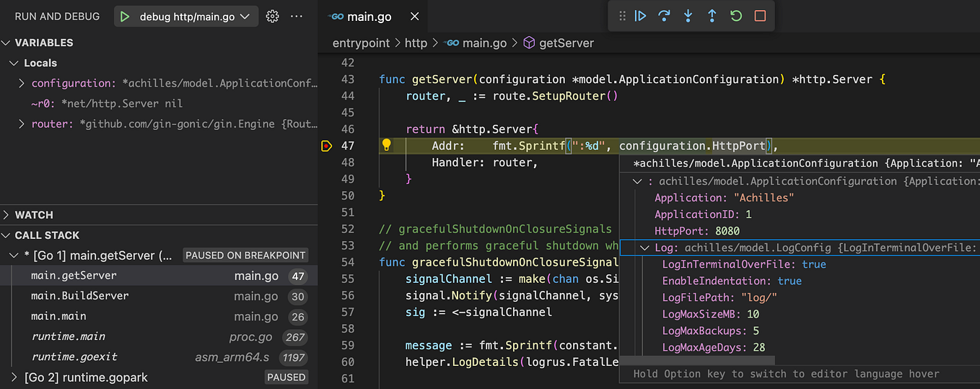Select the runtime.goexit stack frame
This screenshot has height=389, width=980.
(x=159, y=356)
